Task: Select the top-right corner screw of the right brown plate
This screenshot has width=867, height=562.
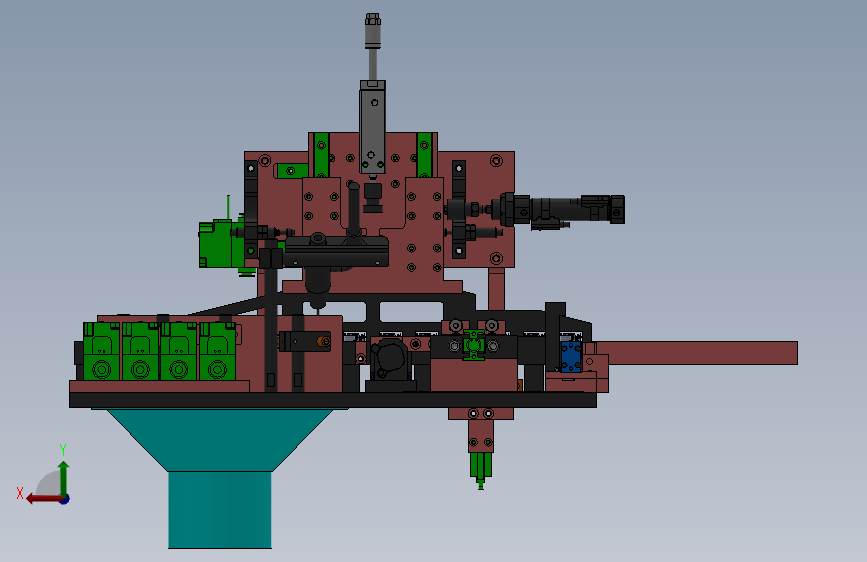Action: coord(496,160)
